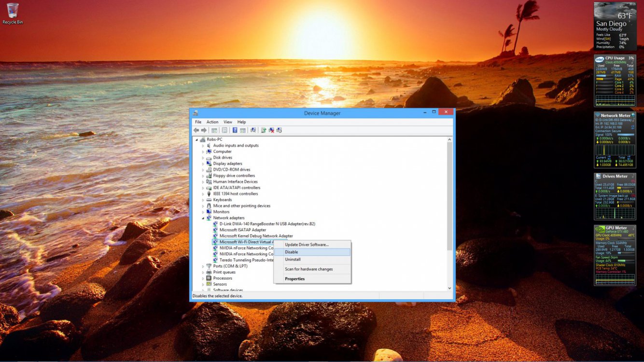Click the Intel logo in CPU Usage gadget
The height and width of the screenshot is (362, 644).
600,59
